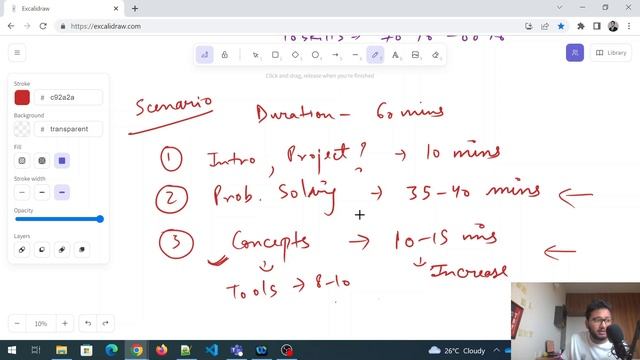Bring selected layer forward

(62, 249)
